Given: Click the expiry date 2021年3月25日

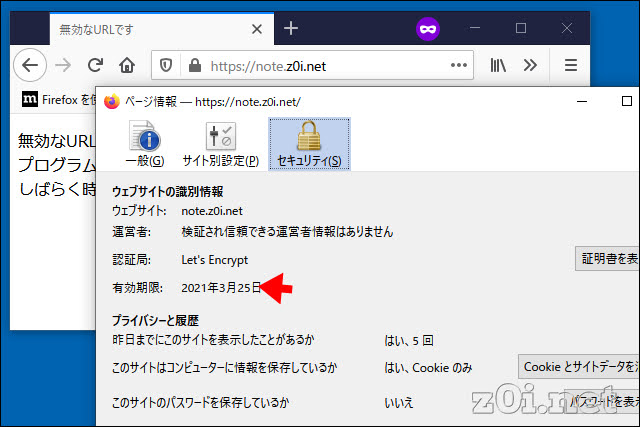Looking at the screenshot, I should 221,288.
